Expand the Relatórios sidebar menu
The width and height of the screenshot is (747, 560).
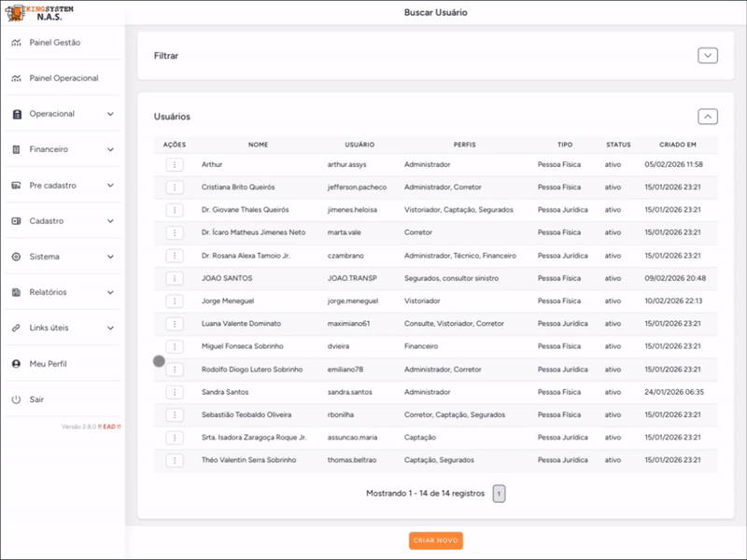coord(110,292)
